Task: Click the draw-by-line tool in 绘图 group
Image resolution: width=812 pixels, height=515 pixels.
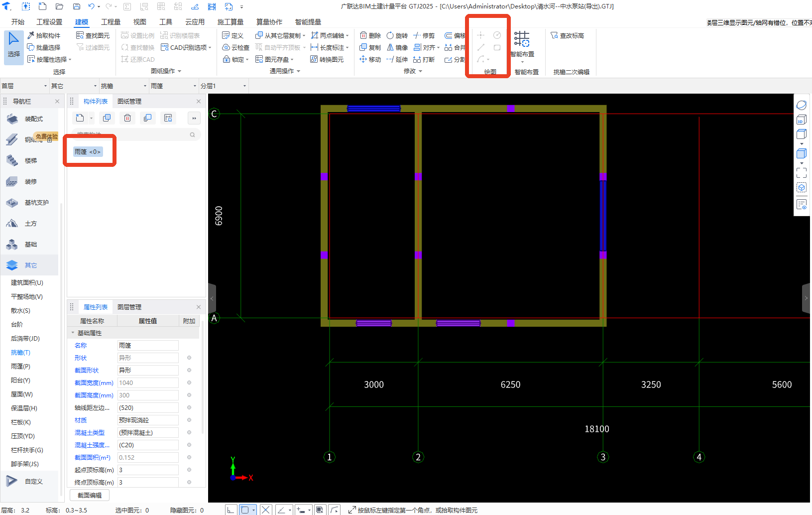Action: tap(481, 47)
